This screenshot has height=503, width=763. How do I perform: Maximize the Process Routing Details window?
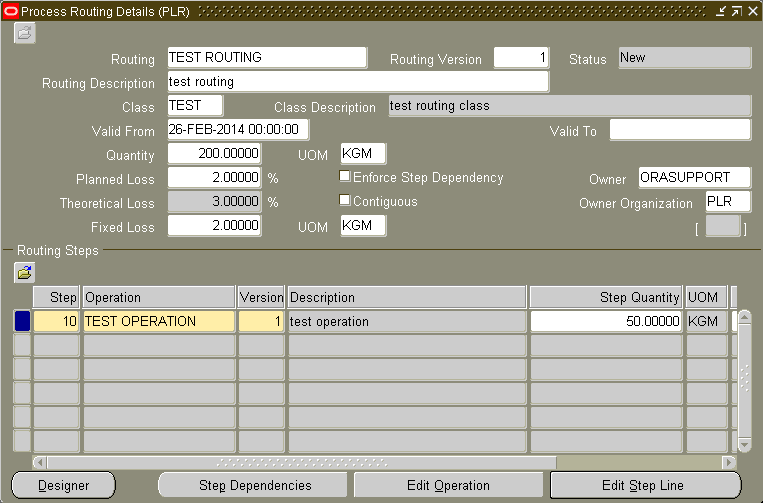coord(737,11)
